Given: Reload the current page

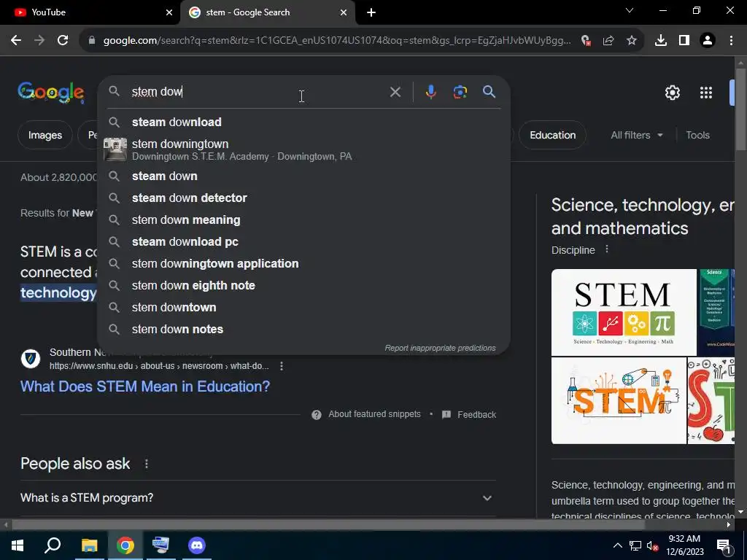Looking at the screenshot, I should pyautogui.click(x=63, y=41).
